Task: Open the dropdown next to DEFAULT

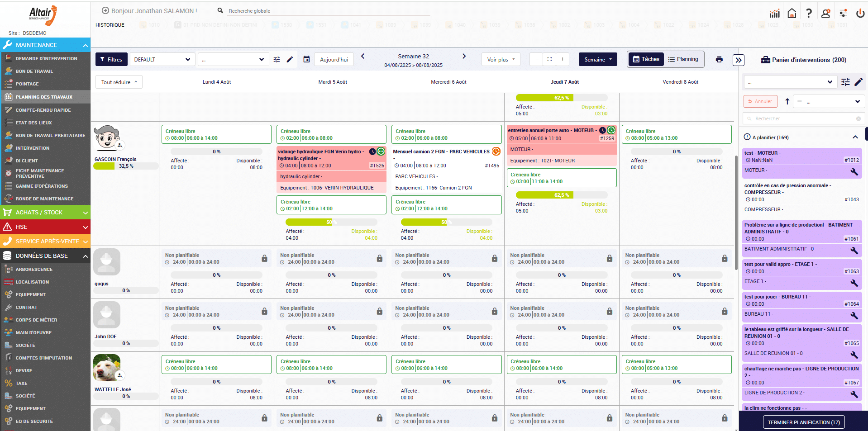Action: click(x=233, y=59)
